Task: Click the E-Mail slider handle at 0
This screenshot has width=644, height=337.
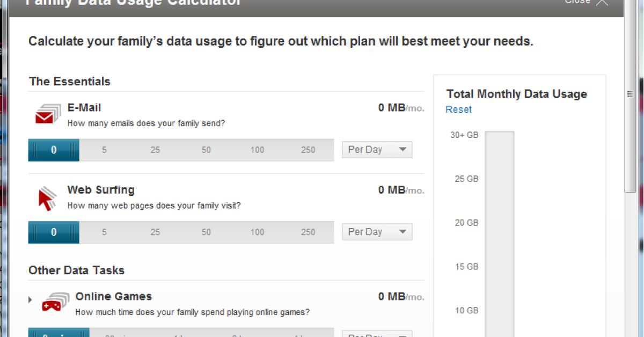Action: (54, 150)
